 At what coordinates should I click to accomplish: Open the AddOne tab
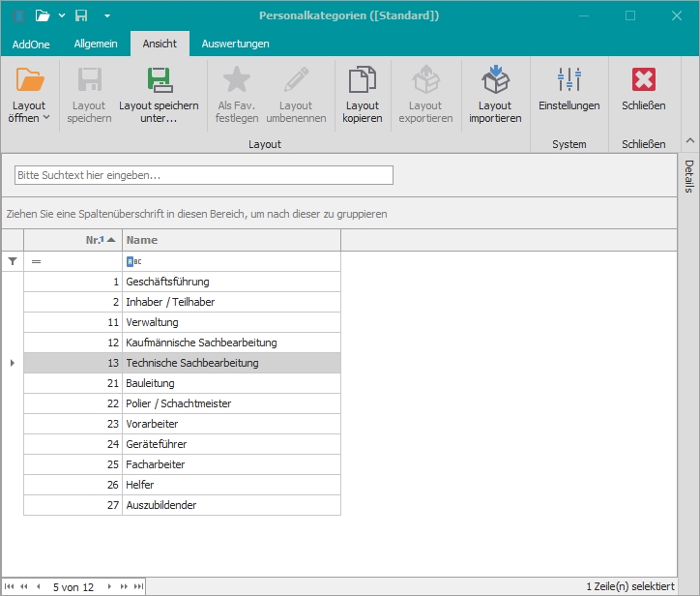[x=31, y=44]
